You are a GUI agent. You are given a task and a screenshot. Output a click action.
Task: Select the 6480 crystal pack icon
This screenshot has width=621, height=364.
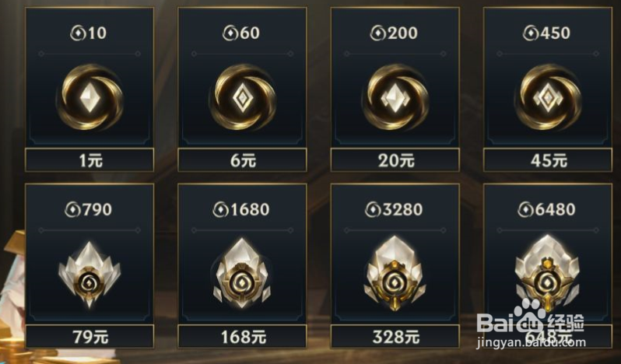547,274
